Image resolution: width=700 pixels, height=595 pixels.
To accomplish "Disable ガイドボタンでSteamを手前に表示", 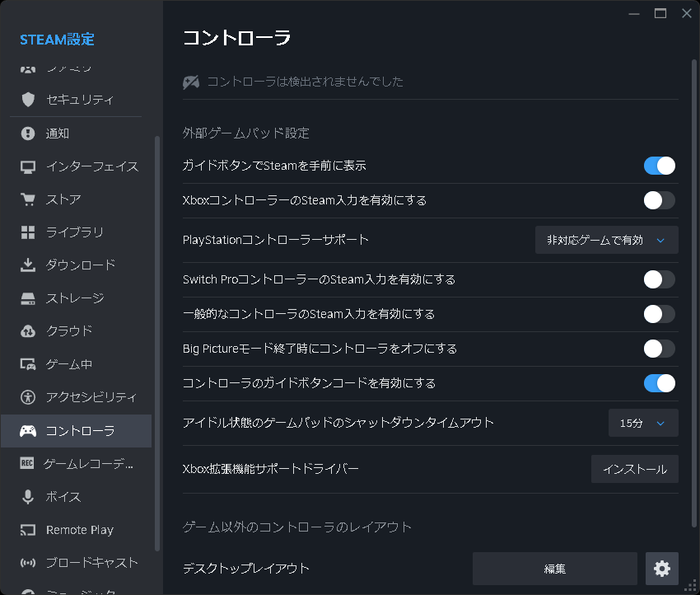I will coord(659,166).
